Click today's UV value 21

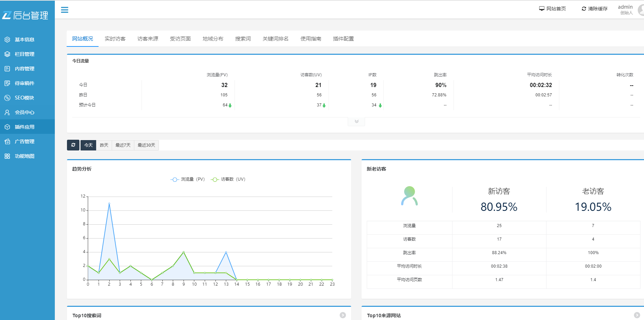click(x=319, y=85)
